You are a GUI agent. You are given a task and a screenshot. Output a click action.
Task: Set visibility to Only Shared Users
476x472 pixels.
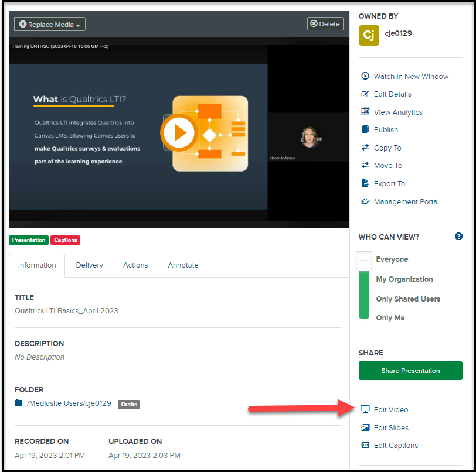point(408,299)
